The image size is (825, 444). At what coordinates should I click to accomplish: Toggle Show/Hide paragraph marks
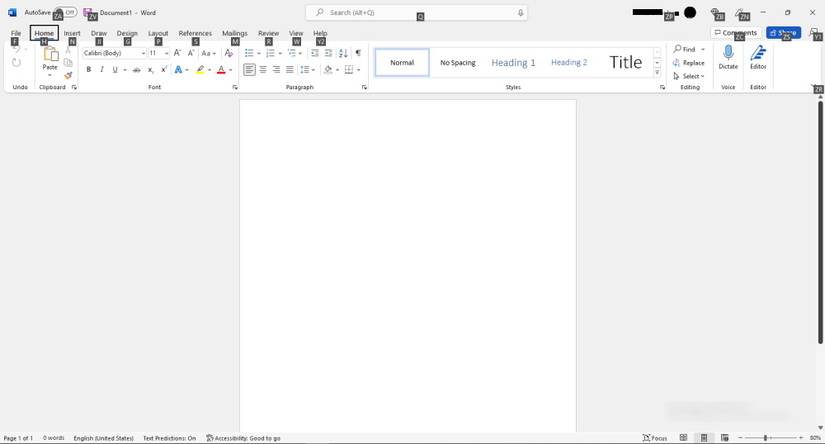pyautogui.click(x=358, y=53)
